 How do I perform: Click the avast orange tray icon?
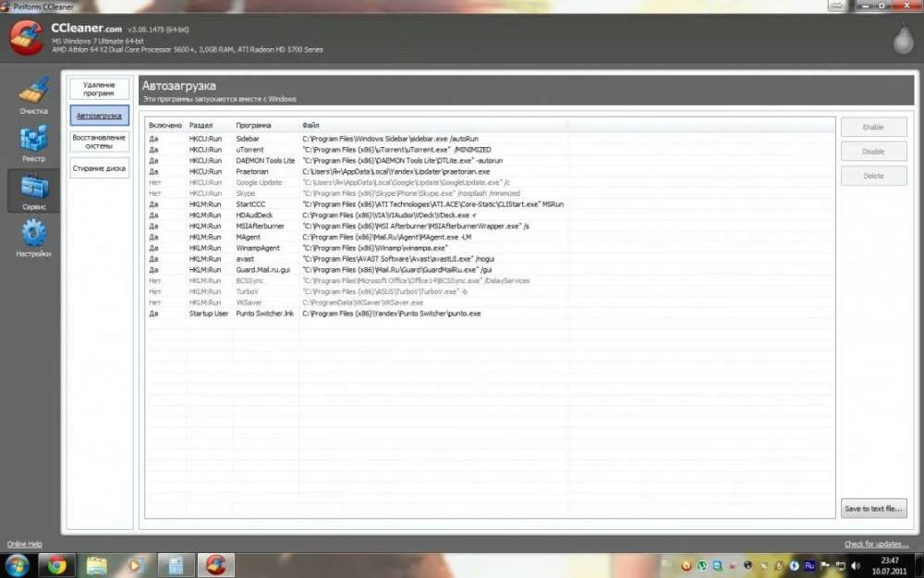(686, 566)
